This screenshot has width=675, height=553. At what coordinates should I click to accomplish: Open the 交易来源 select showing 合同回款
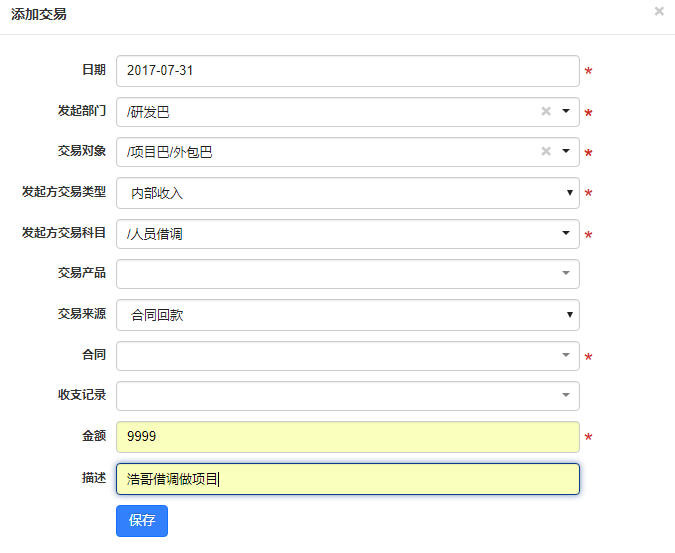click(x=348, y=315)
